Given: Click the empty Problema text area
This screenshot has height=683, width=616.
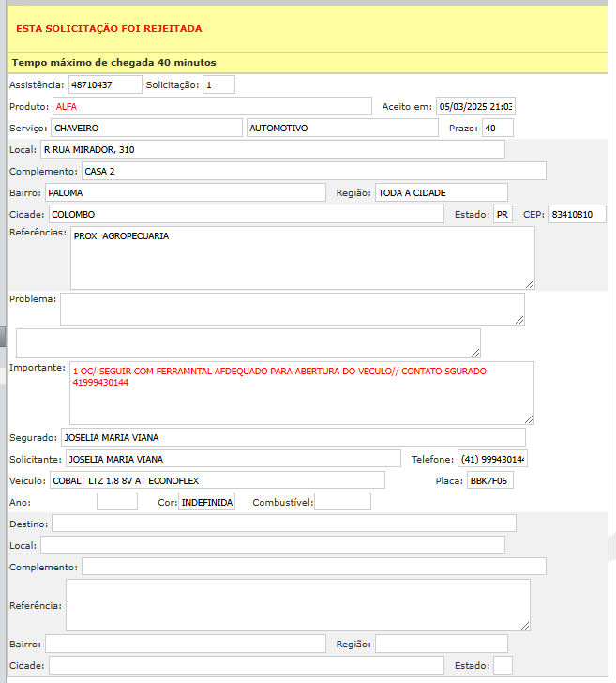Looking at the screenshot, I should tap(292, 309).
